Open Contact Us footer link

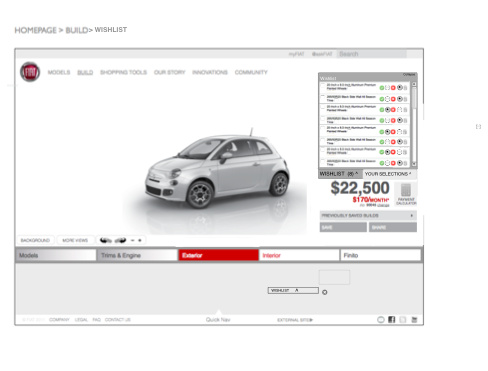pyautogui.click(x=118, y=320)
